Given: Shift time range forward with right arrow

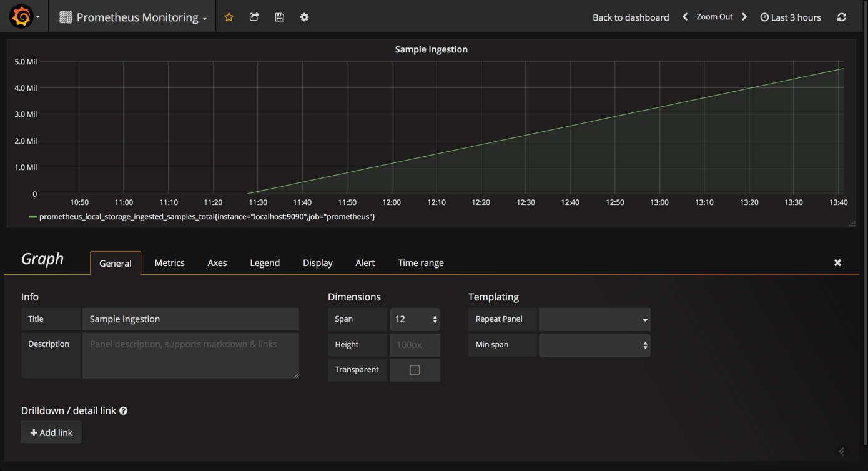Looking at the screenshot, I should click(x=744, y=17).
